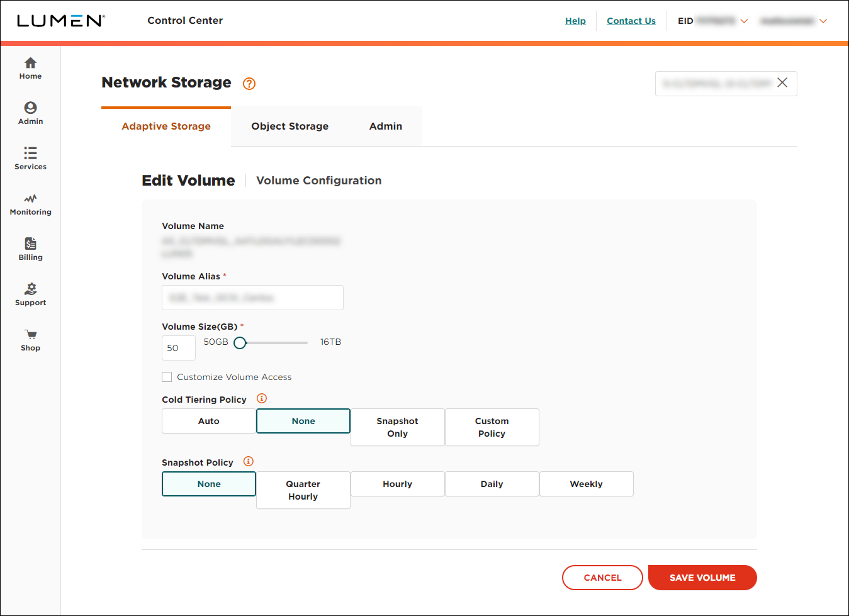This screenshot has height=616, width=849.
Task: Select Custom Policy cold tiering option
Action: 492,427
